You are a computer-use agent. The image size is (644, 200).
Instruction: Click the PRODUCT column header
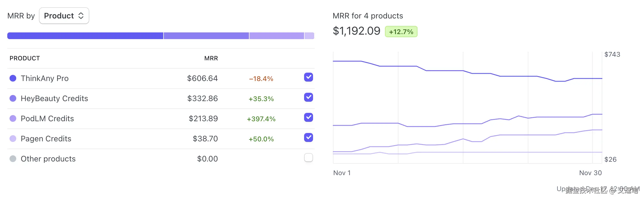(x=25, y=58)
